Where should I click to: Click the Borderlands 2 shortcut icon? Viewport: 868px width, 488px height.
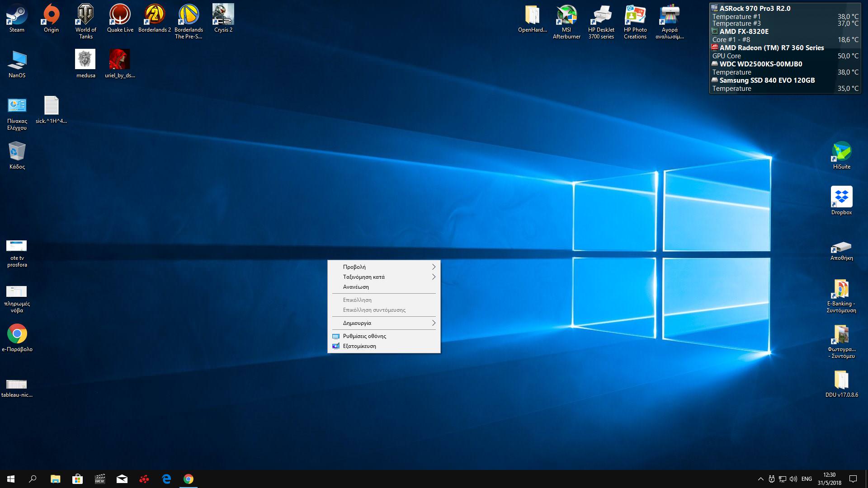154,18
